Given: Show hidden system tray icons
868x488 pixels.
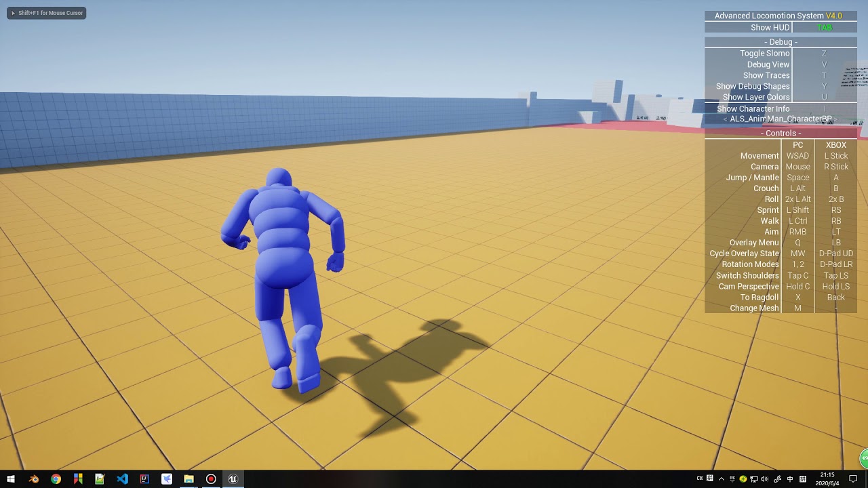Looking at the screenshot, I should (x=722, y=479).
